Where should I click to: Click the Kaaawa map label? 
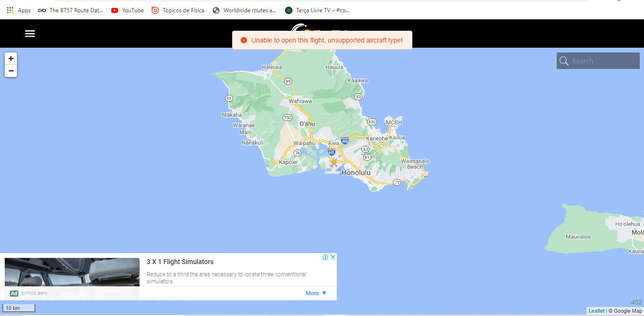[358, 80]
